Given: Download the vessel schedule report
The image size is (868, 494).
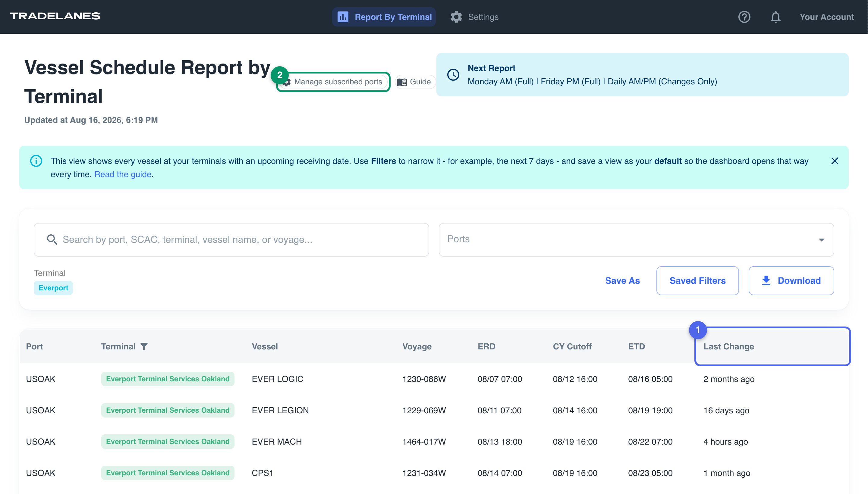Looking at the screenshot, I should coord(791,281).
